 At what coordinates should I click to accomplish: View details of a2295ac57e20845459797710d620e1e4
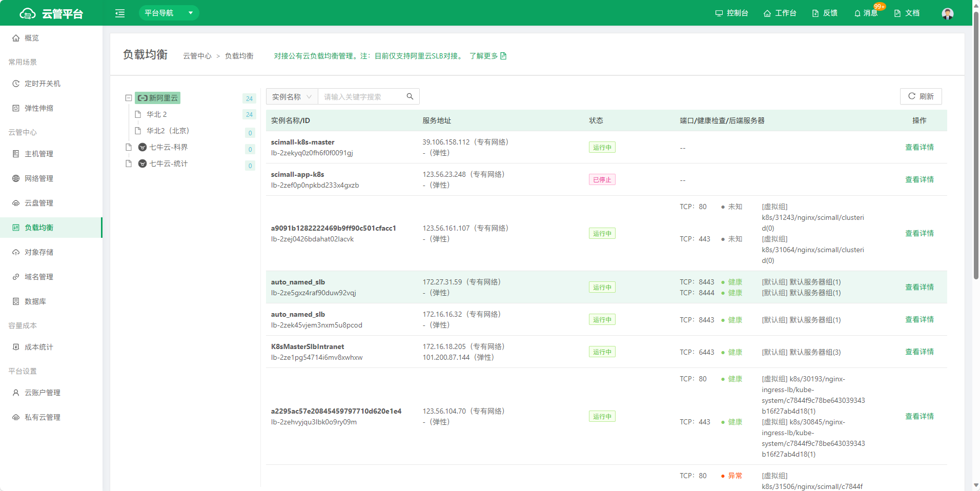(x=919, y=416)
